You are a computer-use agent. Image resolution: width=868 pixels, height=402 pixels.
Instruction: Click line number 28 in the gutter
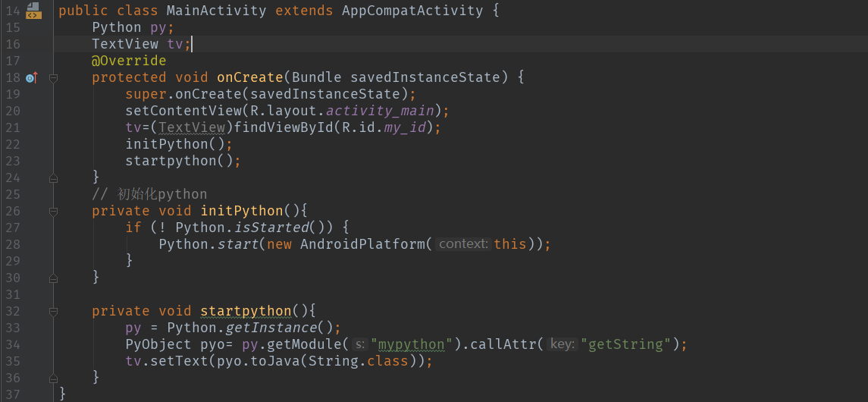[x=13, y=244]
